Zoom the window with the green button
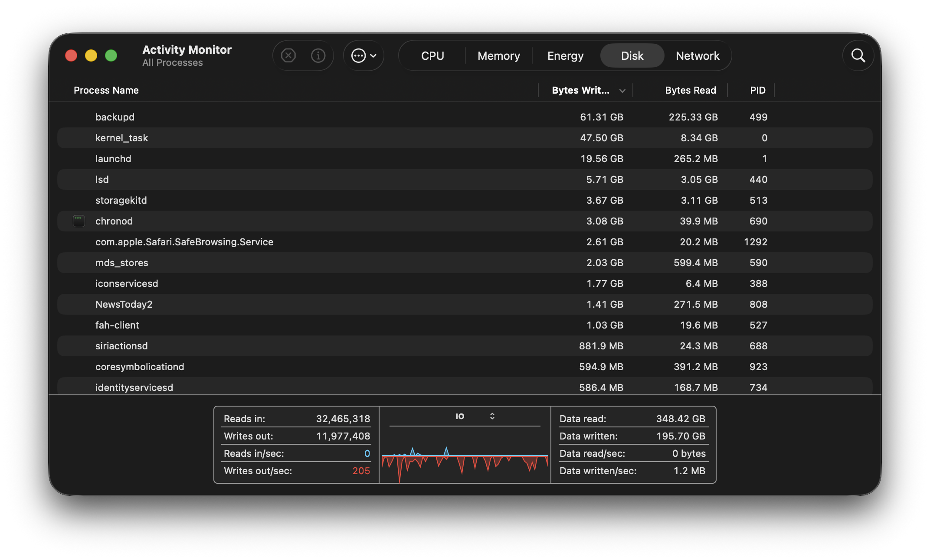 (x=111, y=55)
